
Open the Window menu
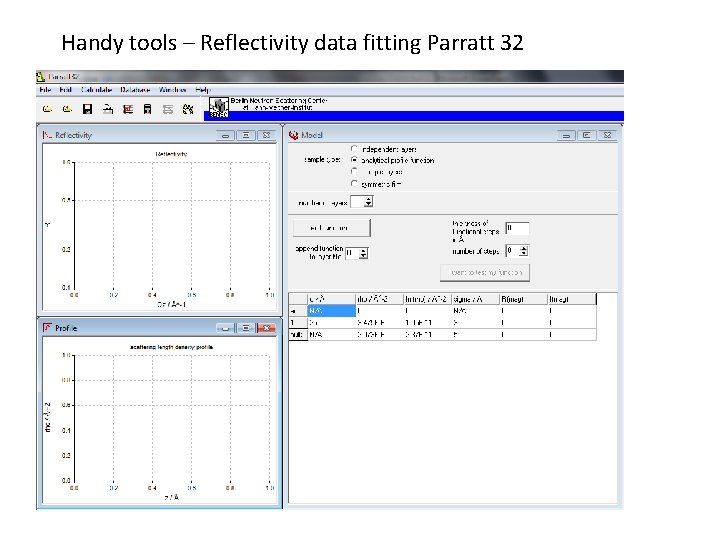pos(172,90)
